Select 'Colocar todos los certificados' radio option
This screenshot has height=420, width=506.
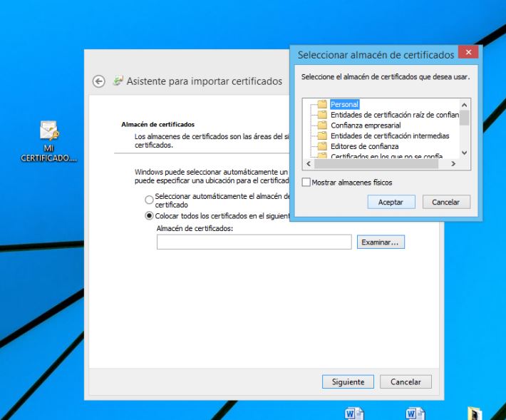click(149, 215)
